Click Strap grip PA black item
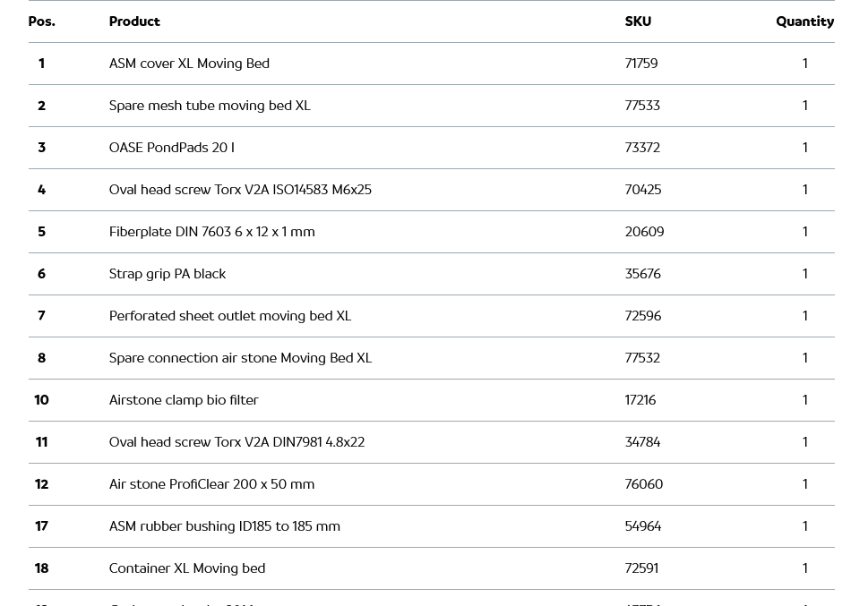Screen dimensions: 868x606 pos(168,274)
